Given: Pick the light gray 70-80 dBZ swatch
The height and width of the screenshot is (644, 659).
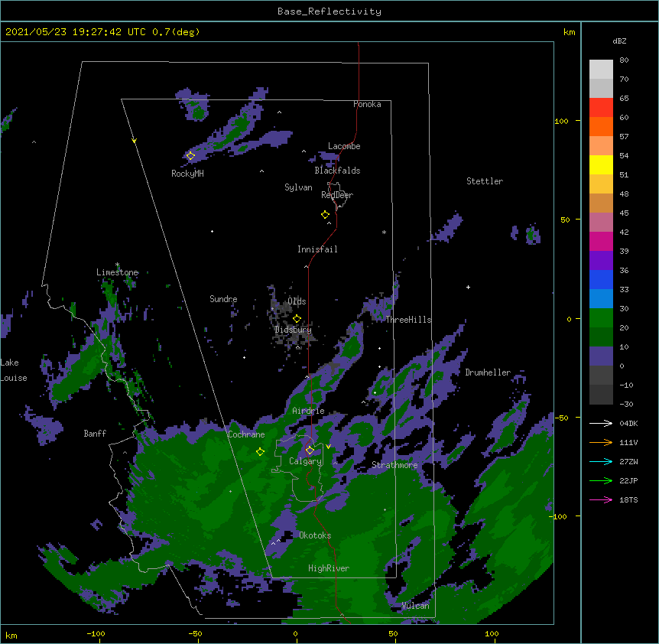Looking at the screenshot, I should 601,70.
